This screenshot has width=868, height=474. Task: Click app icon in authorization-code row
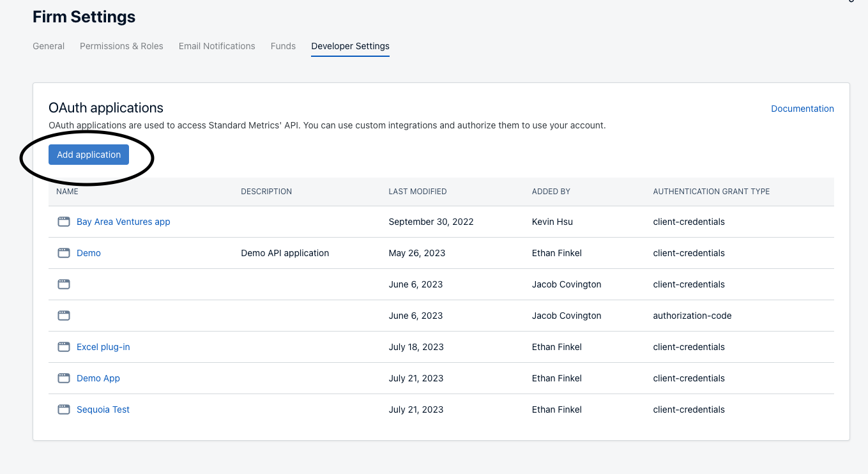click(64, 316)
